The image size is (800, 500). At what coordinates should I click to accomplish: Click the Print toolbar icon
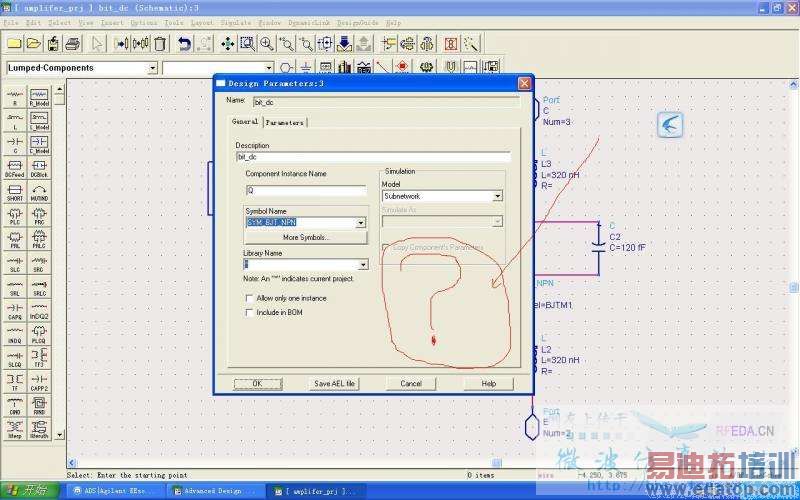coord(73,44)
